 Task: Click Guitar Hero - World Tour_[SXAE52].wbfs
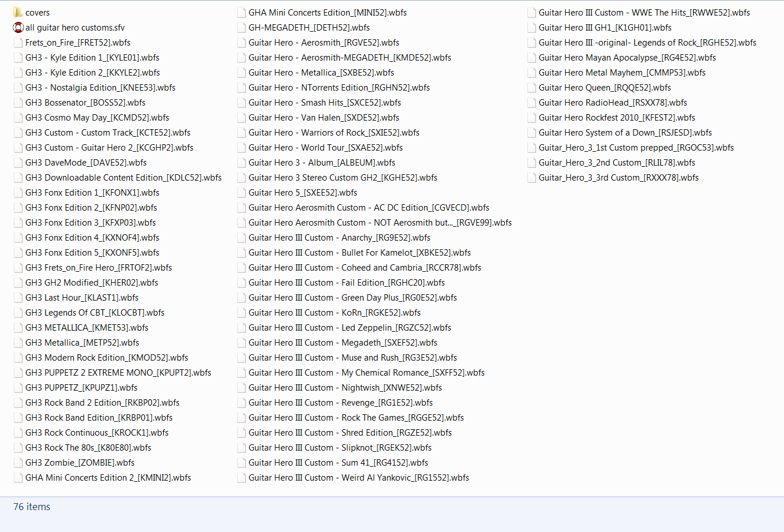[x=325, y=147]
